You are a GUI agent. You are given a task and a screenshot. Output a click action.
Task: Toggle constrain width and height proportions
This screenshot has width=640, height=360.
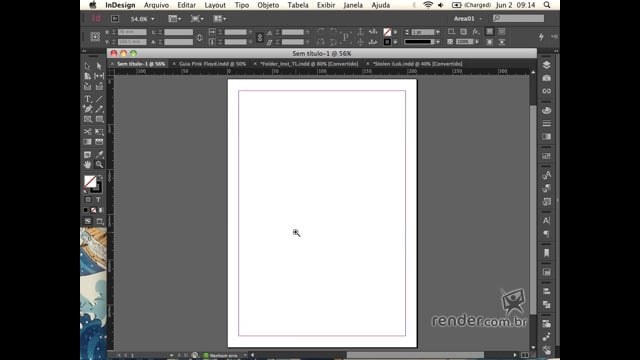pyautogui.click(x=199, y=38)
